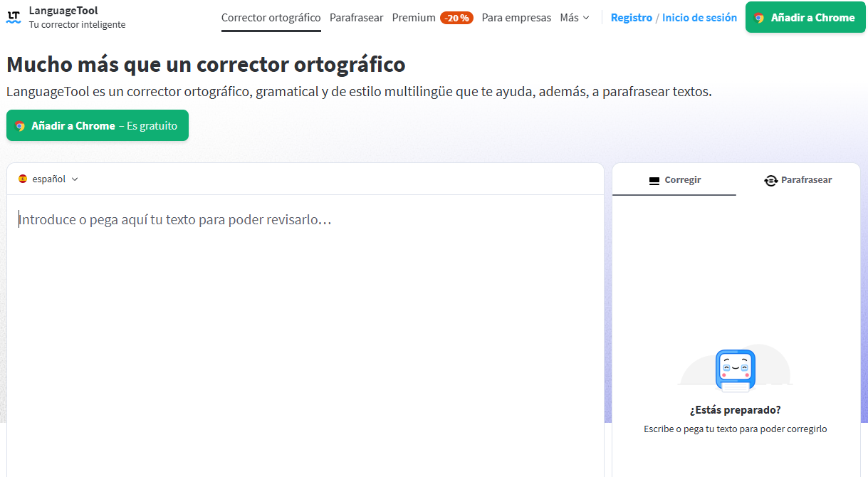Go to the Parafrasear nav item

coord(357,18)
